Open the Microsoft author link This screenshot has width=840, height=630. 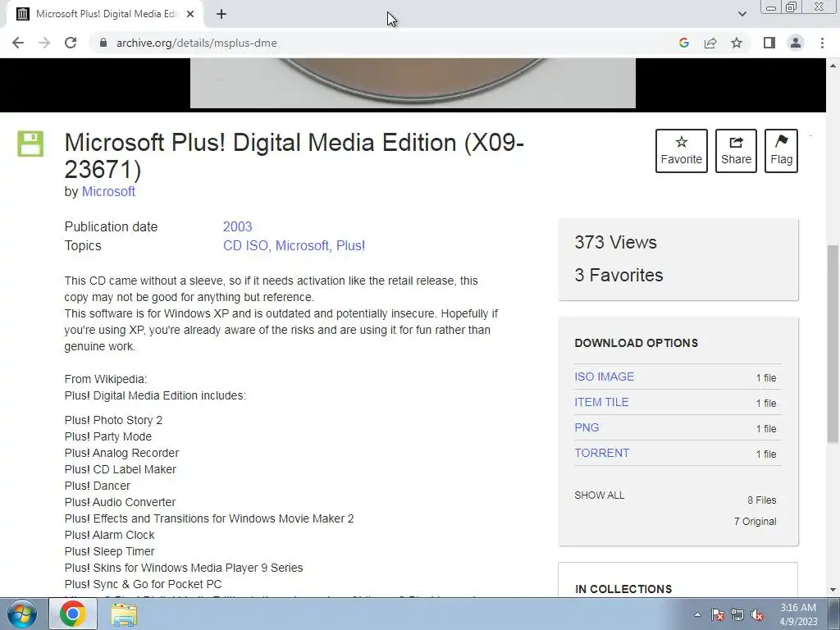[x=108, y=191]
